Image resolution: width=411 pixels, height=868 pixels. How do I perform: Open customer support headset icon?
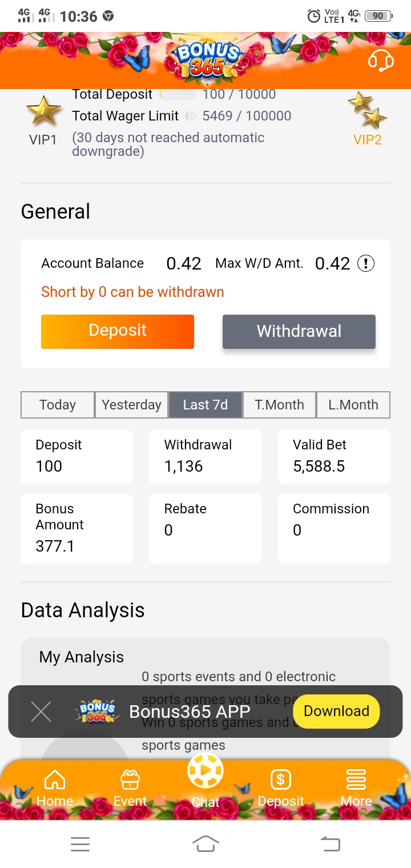tap(381, 61)
